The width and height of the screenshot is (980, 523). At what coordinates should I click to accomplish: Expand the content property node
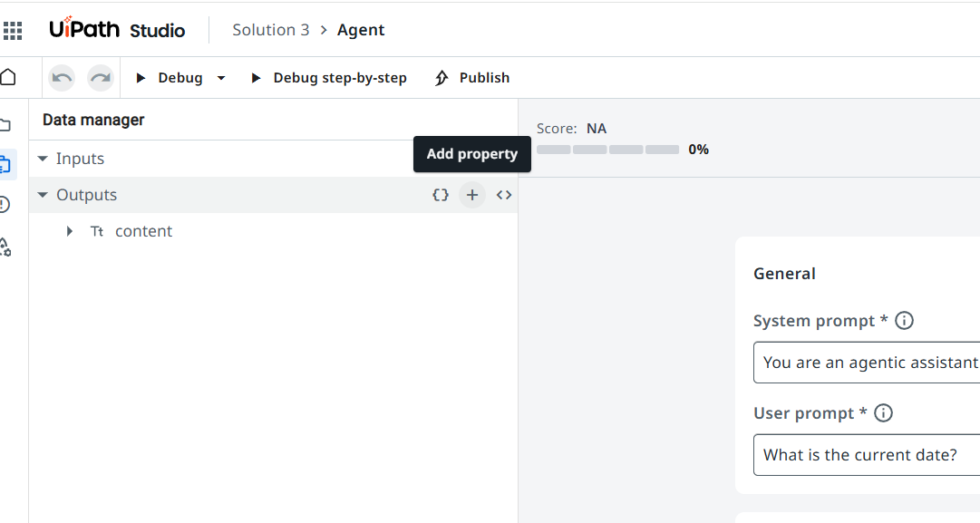click(x=70, y=231)
